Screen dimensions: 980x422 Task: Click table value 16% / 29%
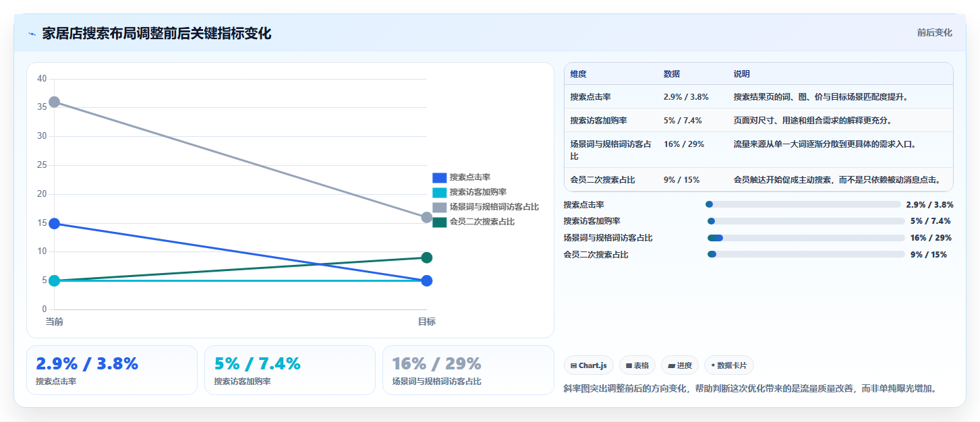click(x=684, y=144)
